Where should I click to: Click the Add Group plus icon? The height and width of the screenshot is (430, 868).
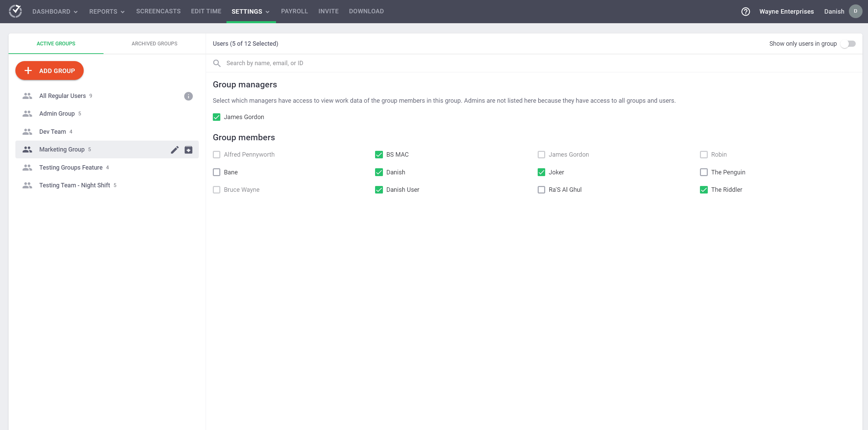28,70
